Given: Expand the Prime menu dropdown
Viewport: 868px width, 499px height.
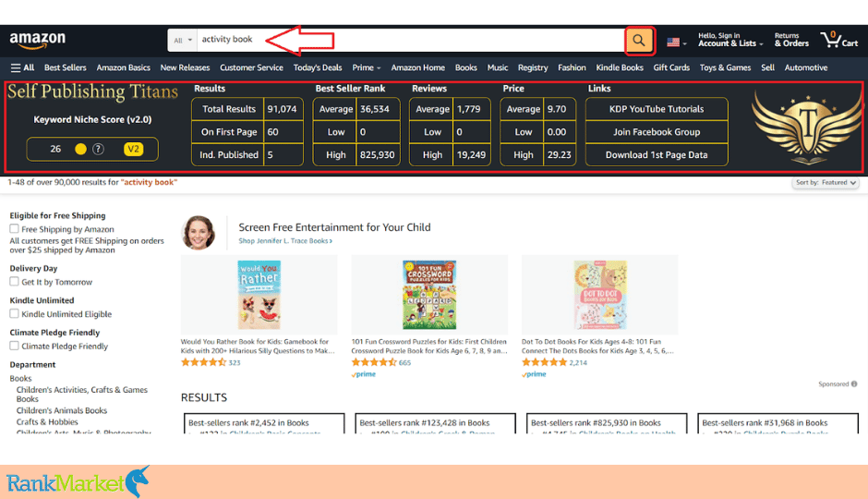Looking at the screenshot, I should pyautogui.click(x=367, y=67).
